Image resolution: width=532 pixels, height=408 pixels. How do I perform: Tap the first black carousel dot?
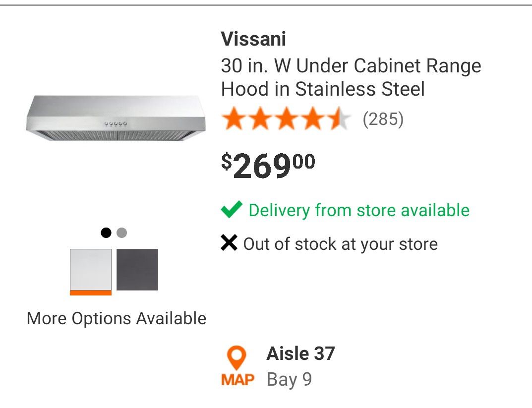point(106,233)
